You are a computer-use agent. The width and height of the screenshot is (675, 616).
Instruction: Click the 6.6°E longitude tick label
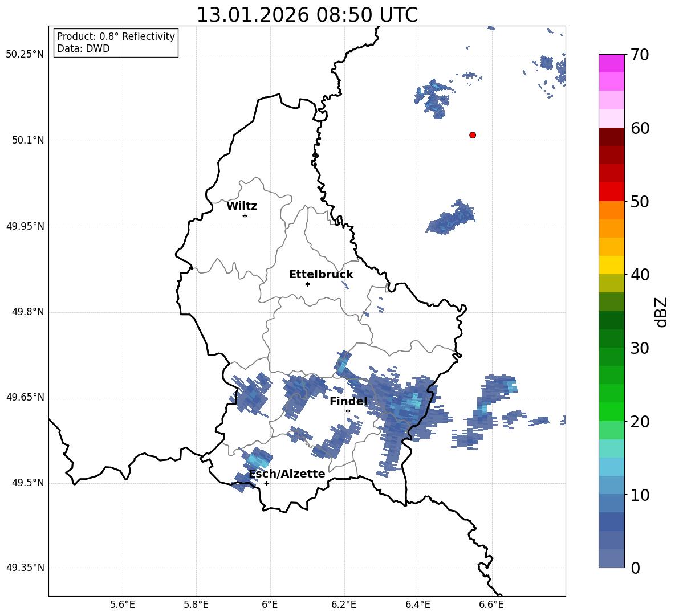click(491, 605)
